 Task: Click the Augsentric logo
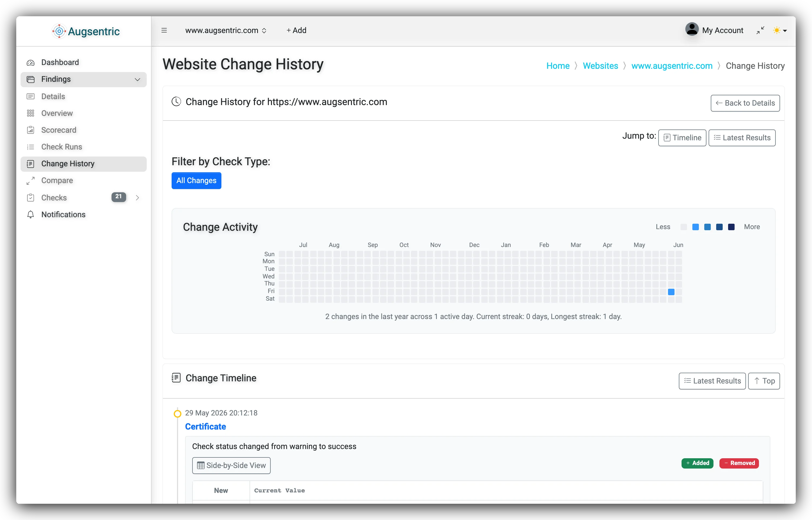click(86, 31)
